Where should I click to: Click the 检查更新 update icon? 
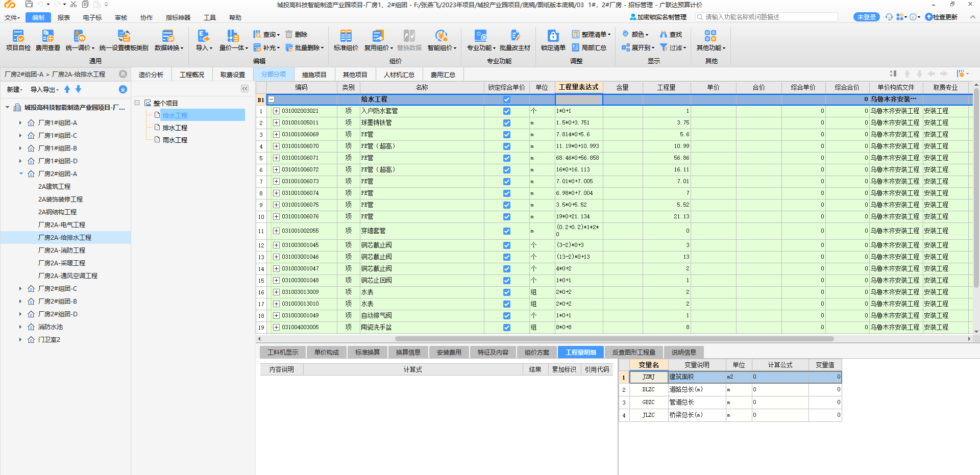click(929, 17)
